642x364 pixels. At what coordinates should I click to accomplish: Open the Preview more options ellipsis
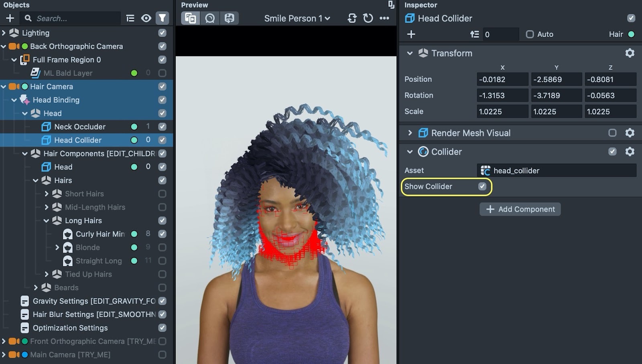point(384,18)
